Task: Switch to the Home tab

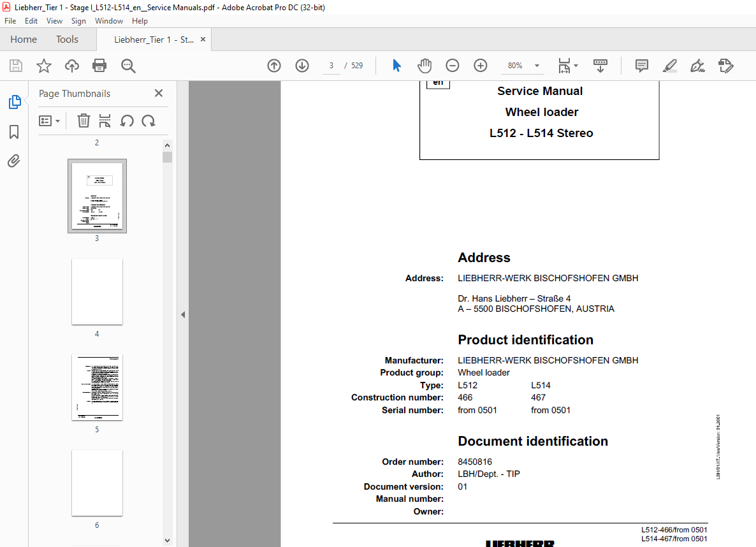Action: pyautogui.click(x=24, y=40)
